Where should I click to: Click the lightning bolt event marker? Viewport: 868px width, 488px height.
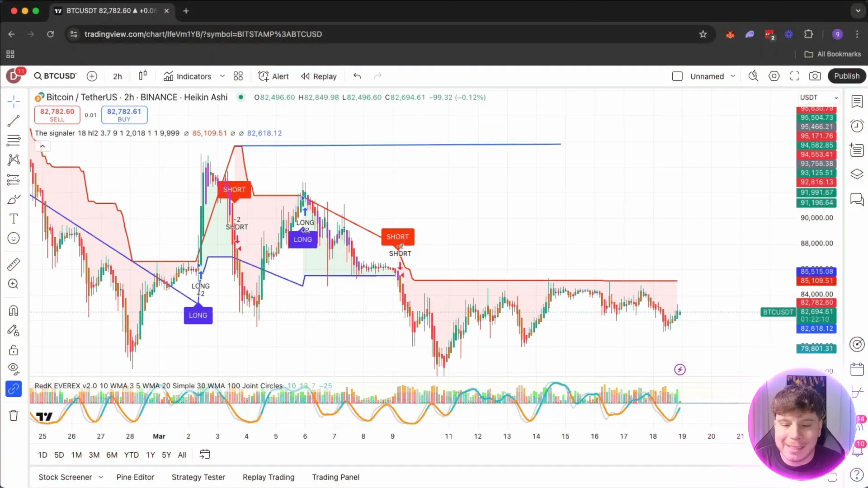click(680, 370)
